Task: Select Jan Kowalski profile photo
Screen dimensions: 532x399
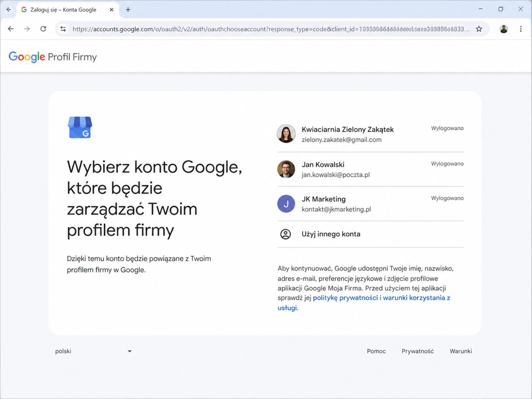Action: [x=286, y=169]
